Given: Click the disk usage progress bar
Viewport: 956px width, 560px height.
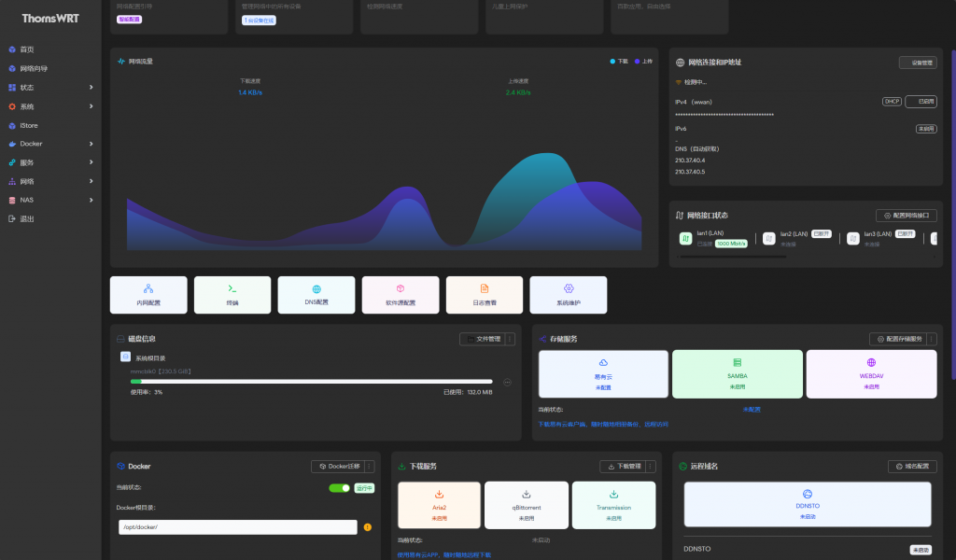Looking at the screenshot, I should [x=311, y=381].
